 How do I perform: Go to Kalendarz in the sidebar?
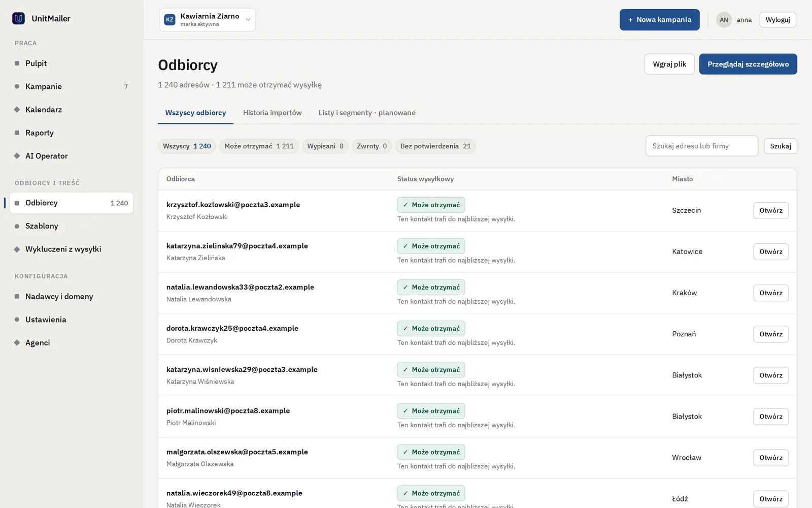(x=71, y=110)
